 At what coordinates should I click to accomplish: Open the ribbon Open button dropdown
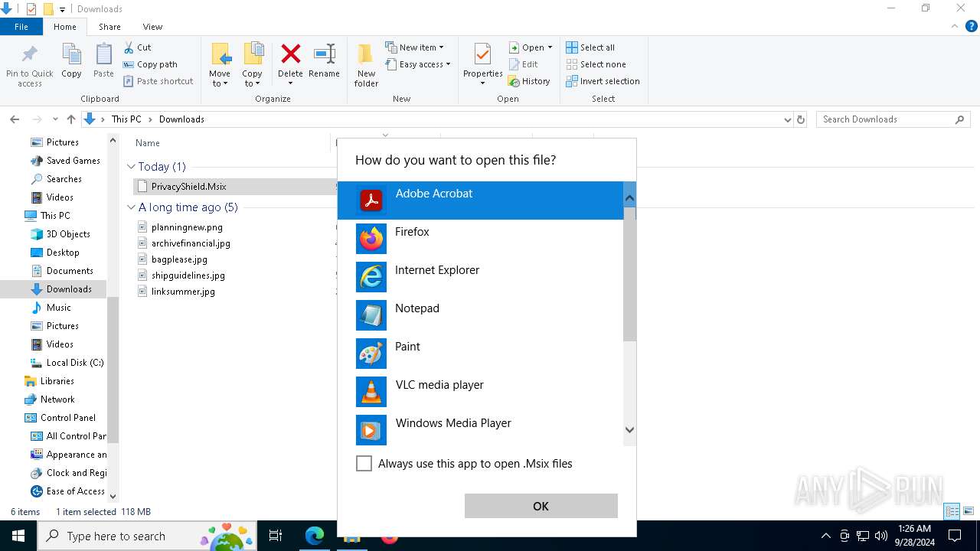point(550,47)
